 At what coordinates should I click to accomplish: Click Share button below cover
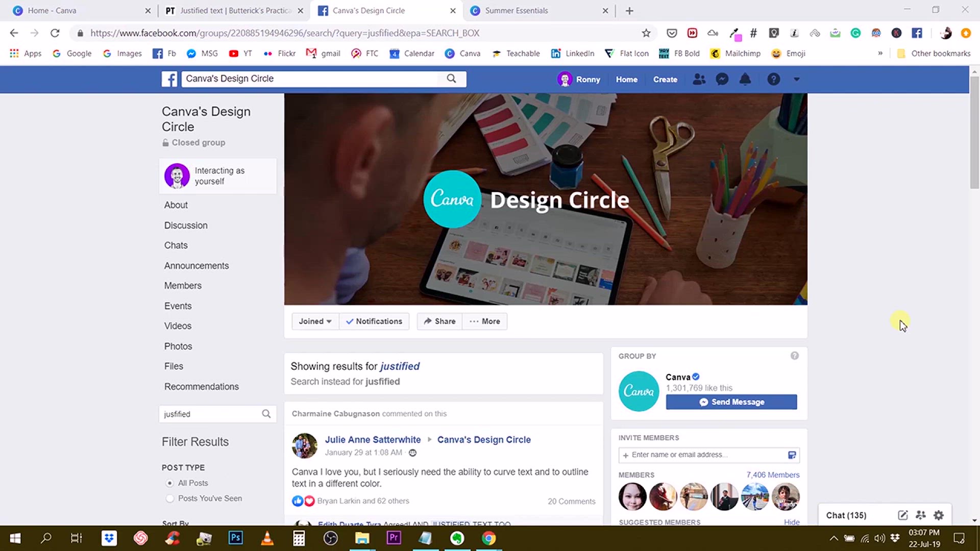pos(439,321)
